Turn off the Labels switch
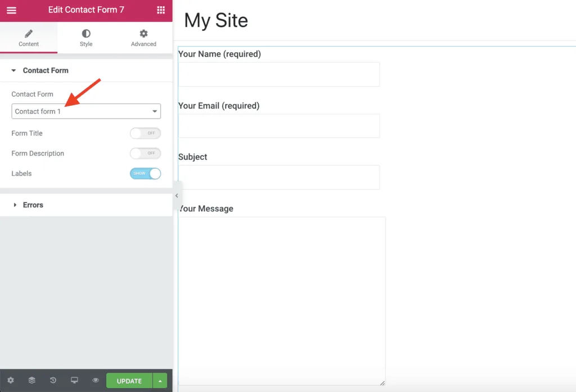Image resolution: width=576 pixels, height=392 pixels. point(145,173)
